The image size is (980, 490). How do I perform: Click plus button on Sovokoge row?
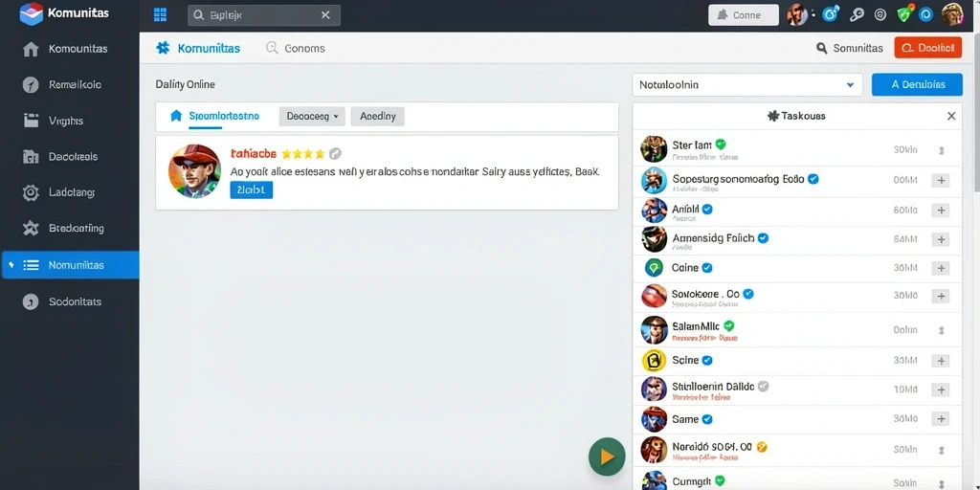(x=940, y=296)
